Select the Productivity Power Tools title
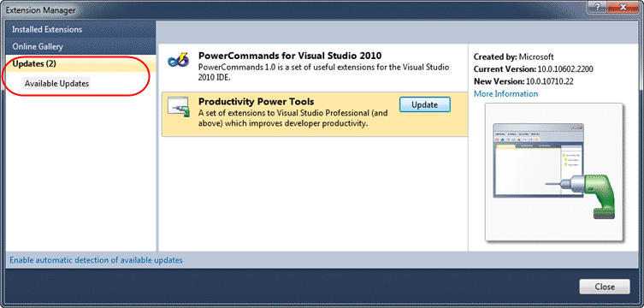644x308 pixels. (257, 102)
